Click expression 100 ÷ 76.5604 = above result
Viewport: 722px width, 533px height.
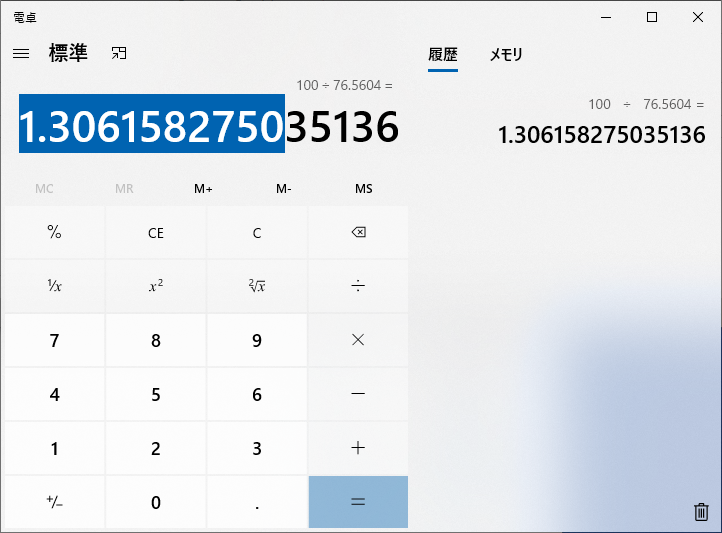point(344,86)
